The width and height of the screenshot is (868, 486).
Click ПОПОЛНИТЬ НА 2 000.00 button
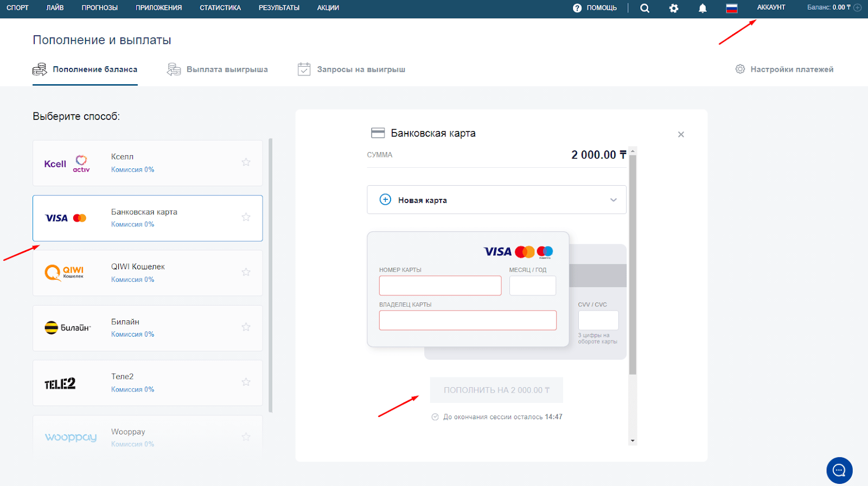click(496, 390)
